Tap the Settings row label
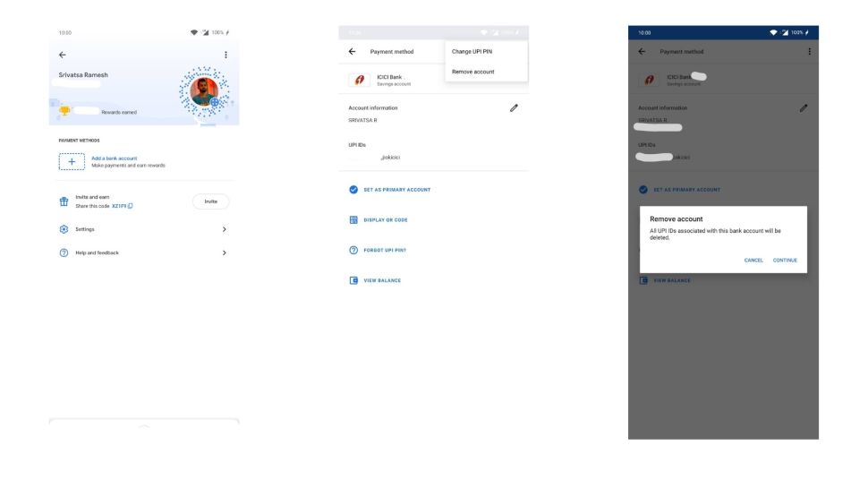Image resolution: width=868 pixels, height=488 pixels. tap(85, 229)
